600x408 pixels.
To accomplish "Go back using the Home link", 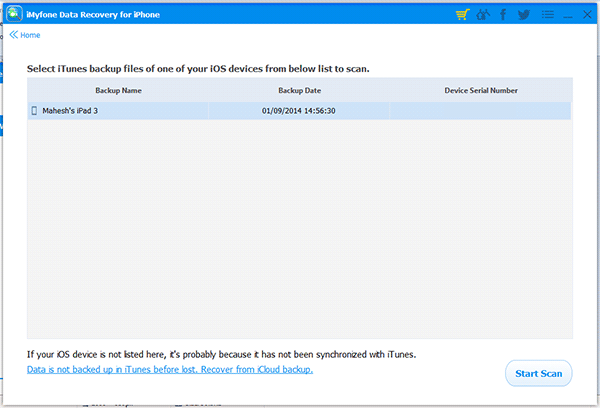I will [x=25, y=35].
